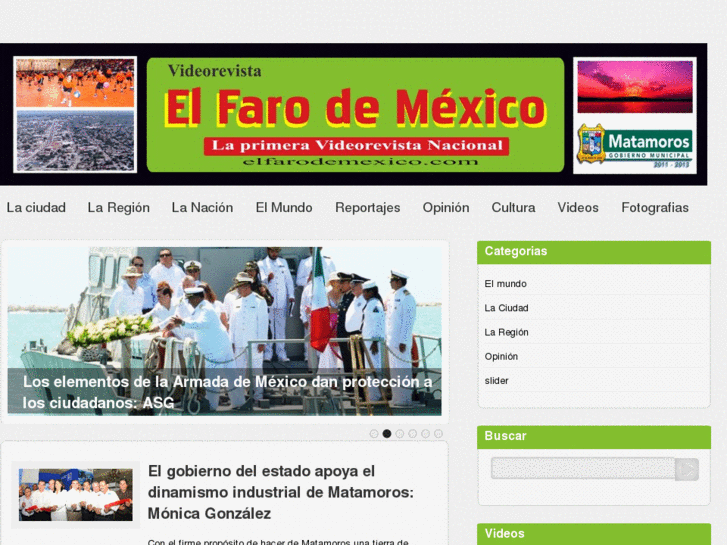
Task: Click the Matamoros Gobierno Municipal logo
Action: 635,145
